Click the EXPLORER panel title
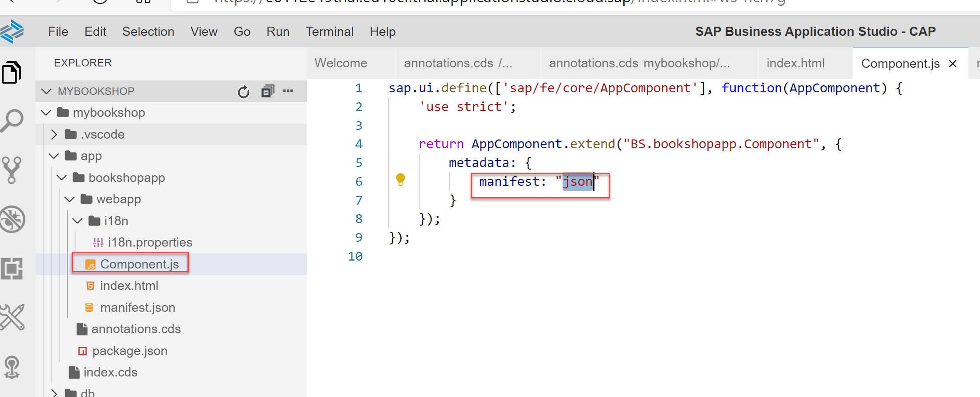This screenshot has height=397, width=980. [83, 63]
